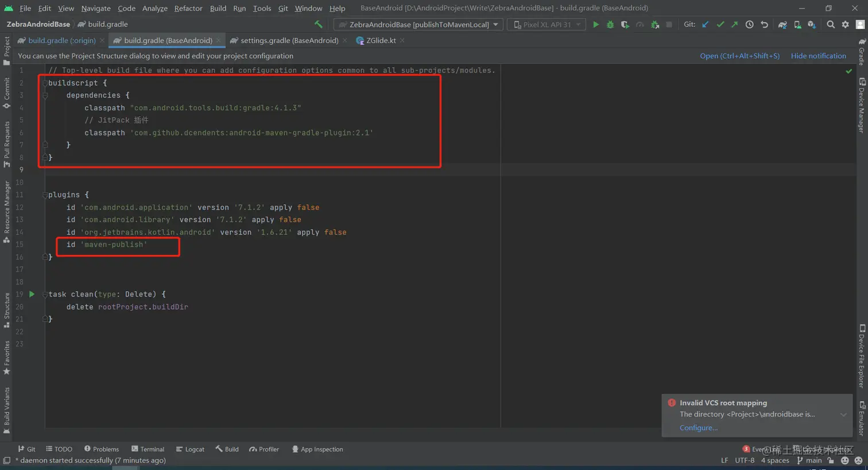Open the SDK Manager toolbar icon
This screenshot has width=868, height=470.
812,25
